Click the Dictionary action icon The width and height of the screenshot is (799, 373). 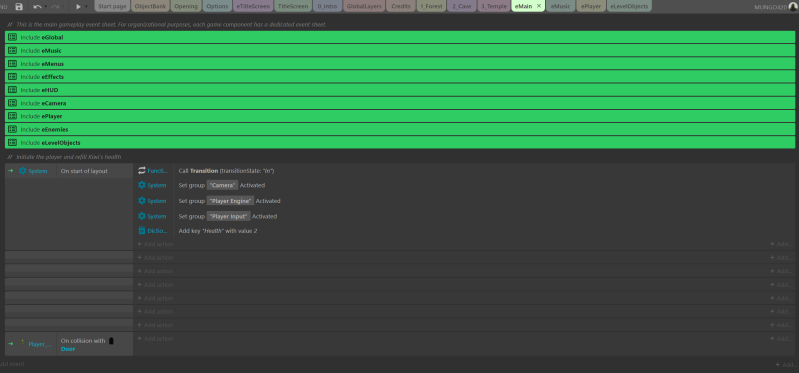[x=142, y=231]
